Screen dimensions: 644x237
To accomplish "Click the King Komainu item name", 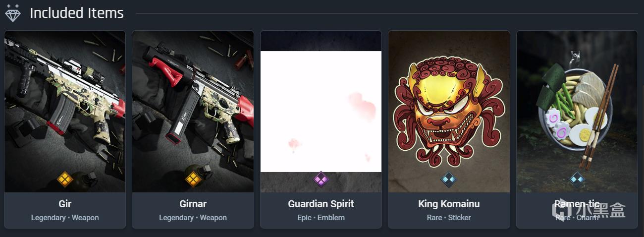I will tap(449, 204).
